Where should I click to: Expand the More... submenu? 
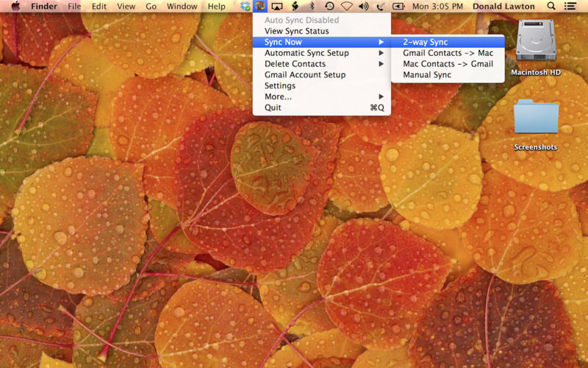pyautogui.click(x=322, y=96)
